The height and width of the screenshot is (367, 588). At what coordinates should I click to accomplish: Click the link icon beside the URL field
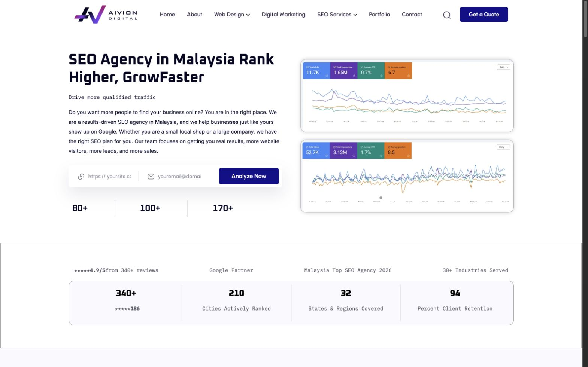pyautogui.click(x=81, y=177)
